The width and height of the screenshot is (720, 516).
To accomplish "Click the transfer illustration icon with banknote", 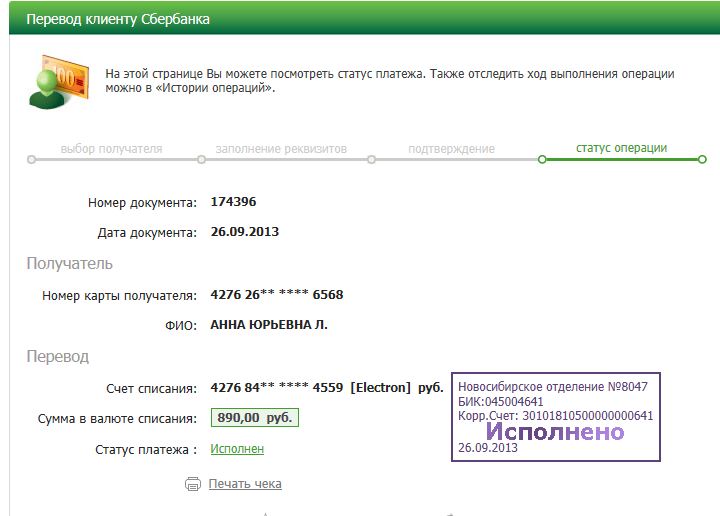I will pos(59,82).
